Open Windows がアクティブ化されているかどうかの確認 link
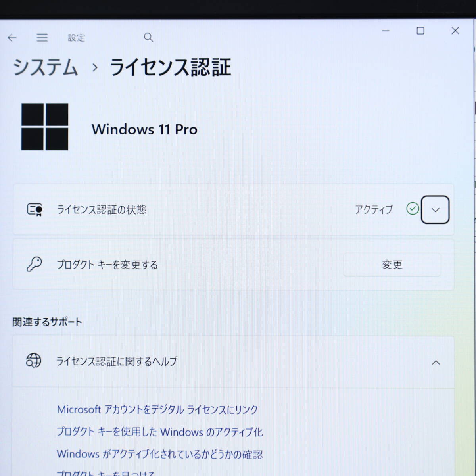476x476 pixels. (160, 454)
